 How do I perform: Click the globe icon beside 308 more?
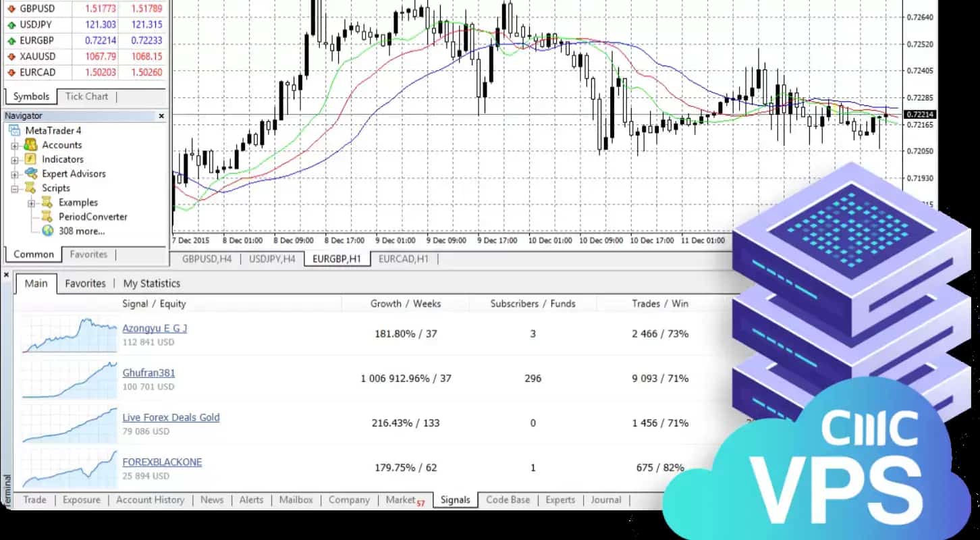pos(47,231)
